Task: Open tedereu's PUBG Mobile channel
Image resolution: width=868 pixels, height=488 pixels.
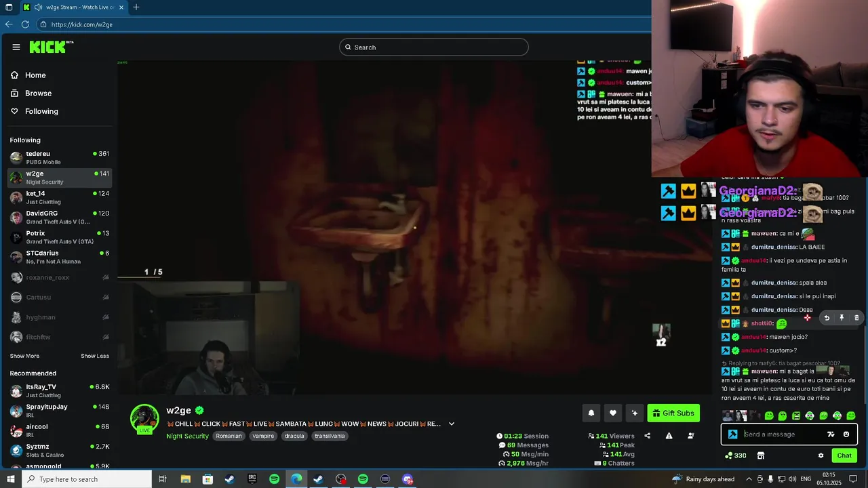Action: 60,158
